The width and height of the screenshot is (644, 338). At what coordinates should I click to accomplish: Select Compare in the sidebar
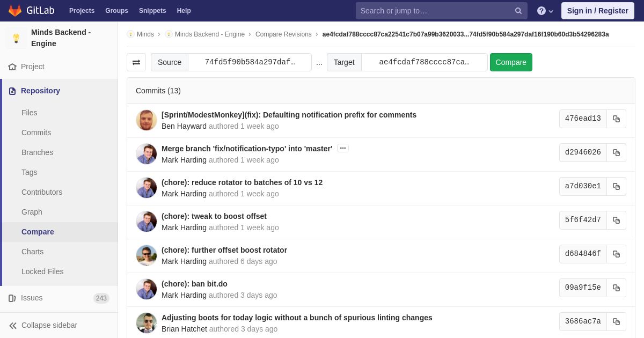pyautogui.click(x=38, y=232)
